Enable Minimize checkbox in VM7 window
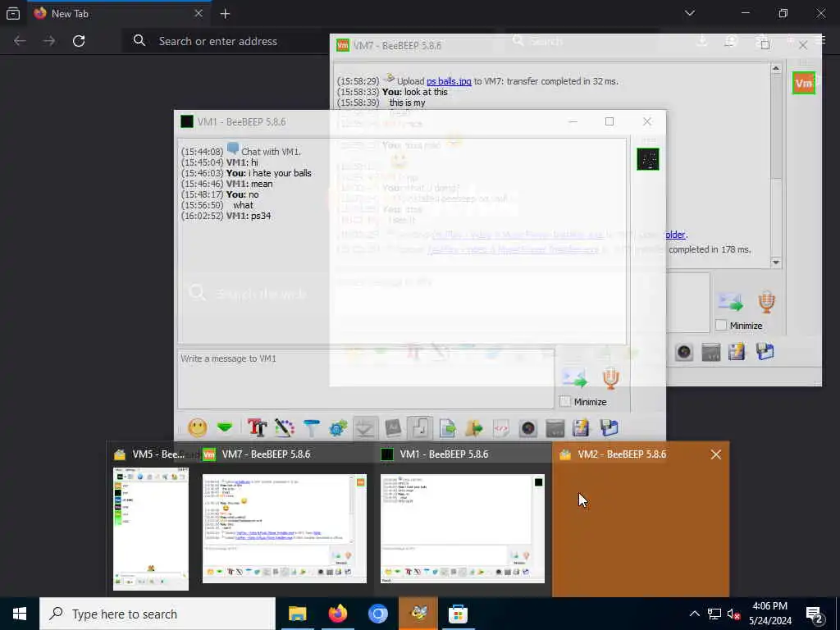Screen dimensions: 840x630 (721, 325)
